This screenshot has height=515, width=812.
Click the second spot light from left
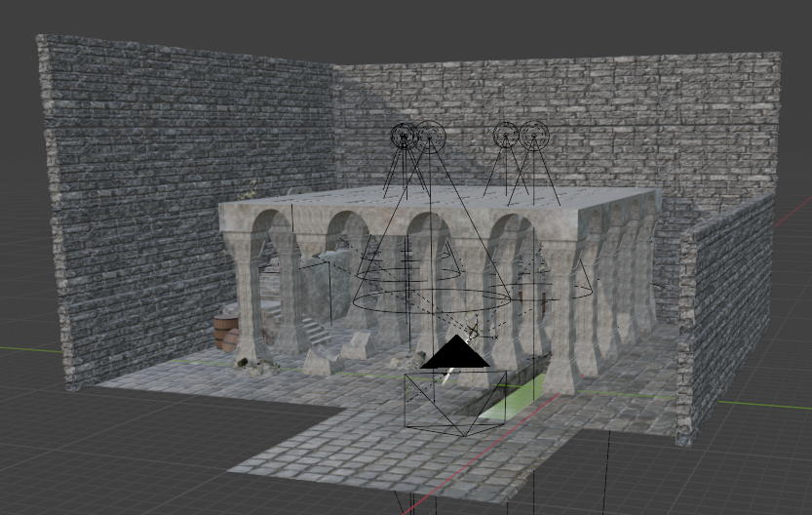pos(430,135)
